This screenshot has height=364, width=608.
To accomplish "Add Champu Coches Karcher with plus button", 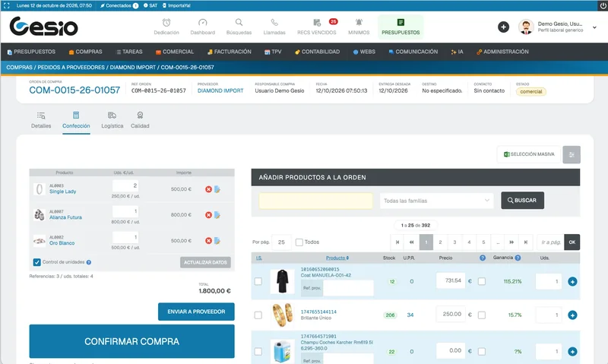I will [572, 352].
